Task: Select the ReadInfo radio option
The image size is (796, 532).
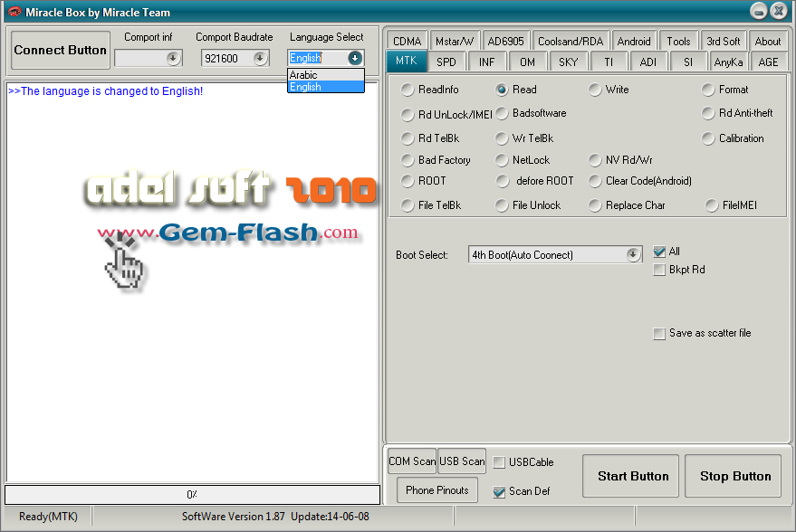Action: coord(408,90)
